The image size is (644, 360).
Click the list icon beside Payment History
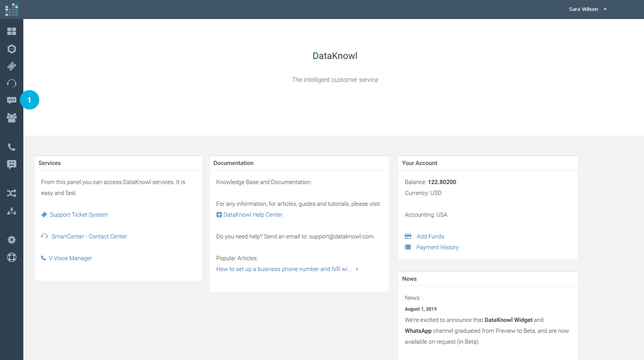point(408,247)
